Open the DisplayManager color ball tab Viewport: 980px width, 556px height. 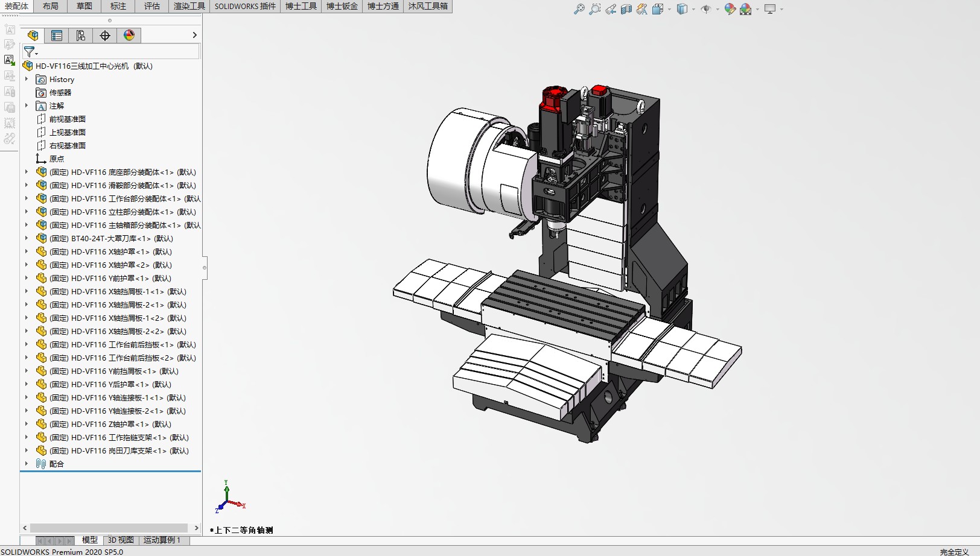click(x=129, y=36)
